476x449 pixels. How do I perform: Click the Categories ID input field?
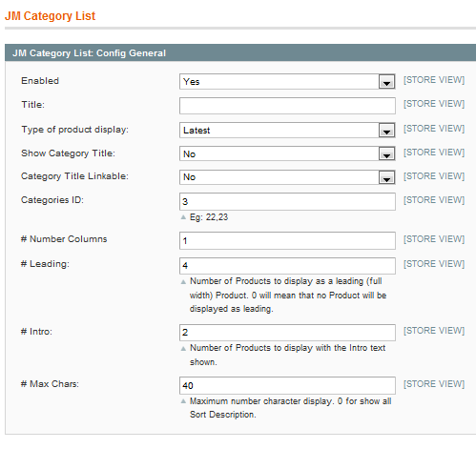coord(287,201)
